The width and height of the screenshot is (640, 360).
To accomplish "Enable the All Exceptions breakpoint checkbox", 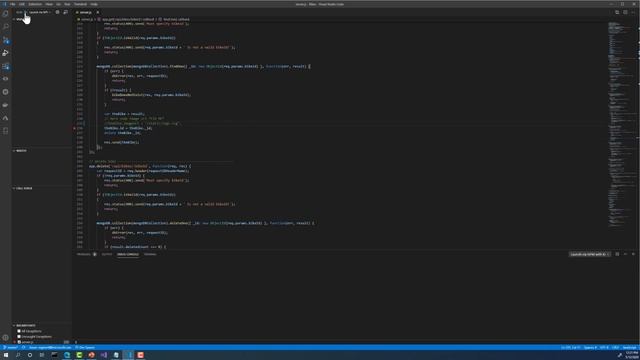I will (x=19, y=331).
